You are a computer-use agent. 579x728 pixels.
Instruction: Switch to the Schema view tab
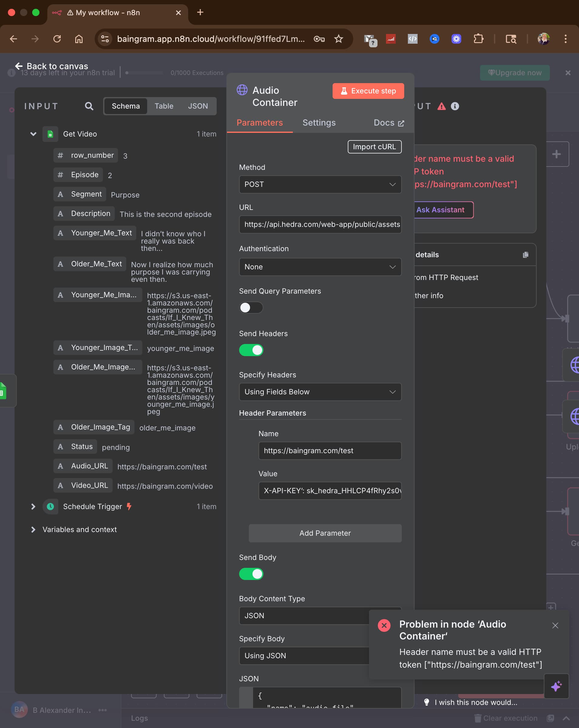click(126, 106)
